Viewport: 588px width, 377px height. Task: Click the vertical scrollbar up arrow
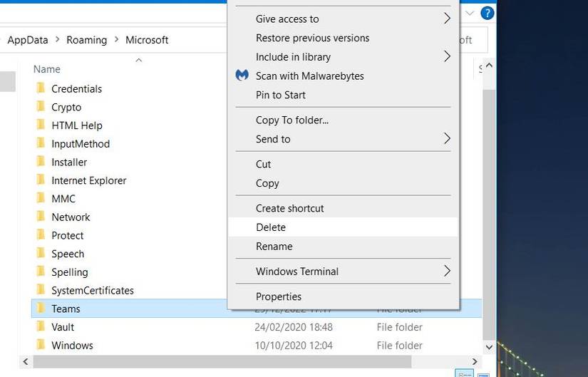coord(489,66)
